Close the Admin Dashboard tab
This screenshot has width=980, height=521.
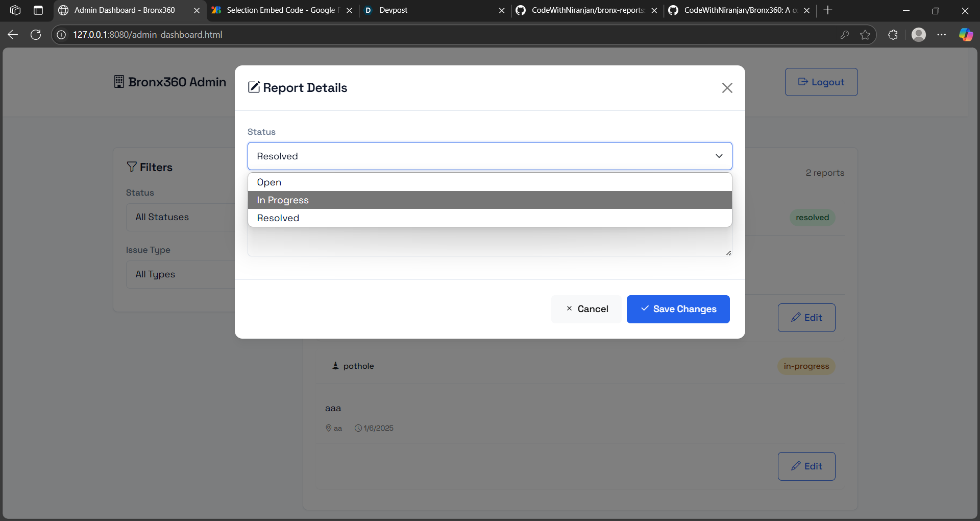pyautogui.click(x=197, y=10)
